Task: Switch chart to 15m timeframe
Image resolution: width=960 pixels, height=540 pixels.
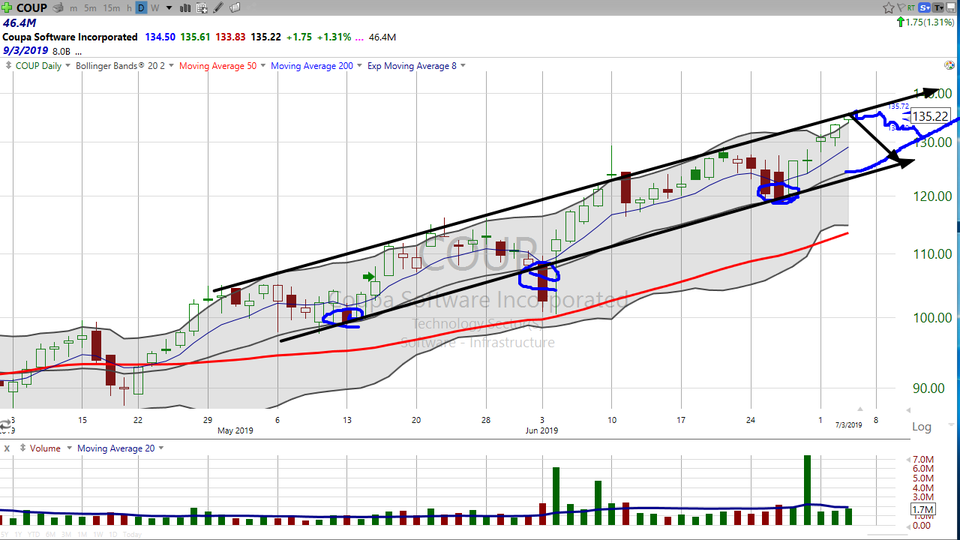Action: click(111, 8)
